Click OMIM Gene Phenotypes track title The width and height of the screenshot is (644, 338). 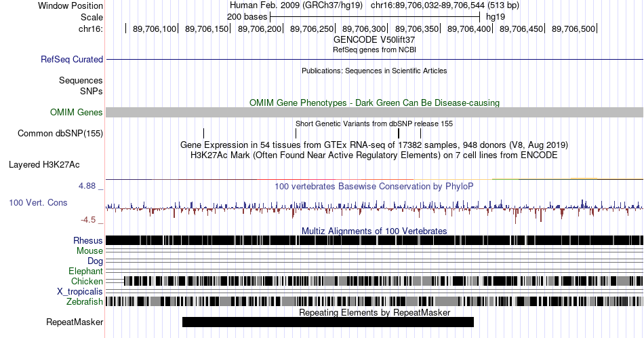tap(374, 102)
